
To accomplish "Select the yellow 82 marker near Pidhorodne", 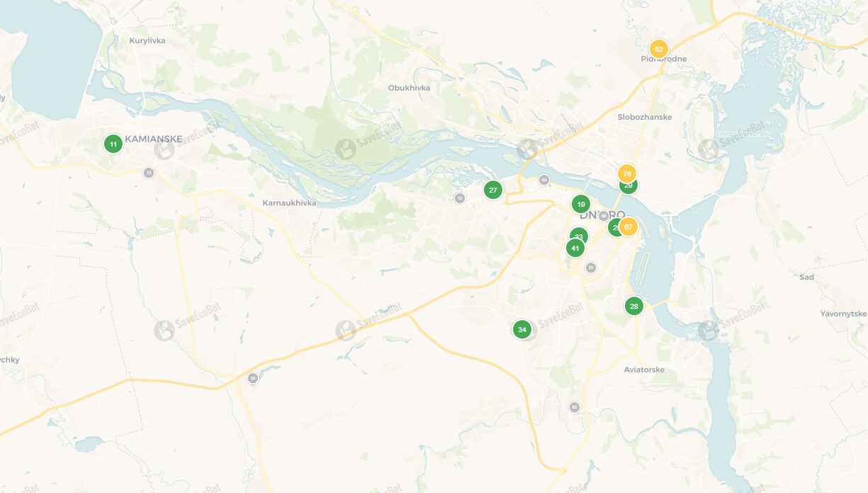I will [659, 49].
